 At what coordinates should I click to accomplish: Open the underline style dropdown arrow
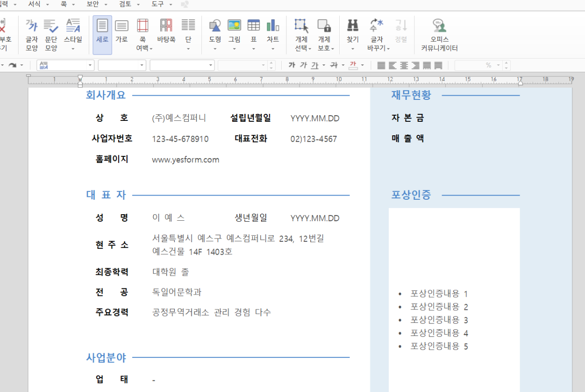coord(324,65)
